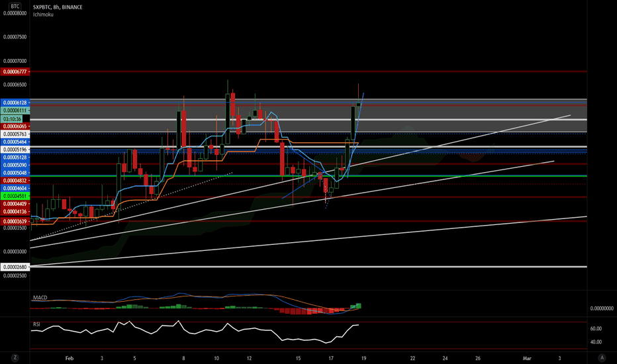Select the 0.00004581 green price label
Screen dimensions: 617x364
pyautogui.click(x=15, y=196)
